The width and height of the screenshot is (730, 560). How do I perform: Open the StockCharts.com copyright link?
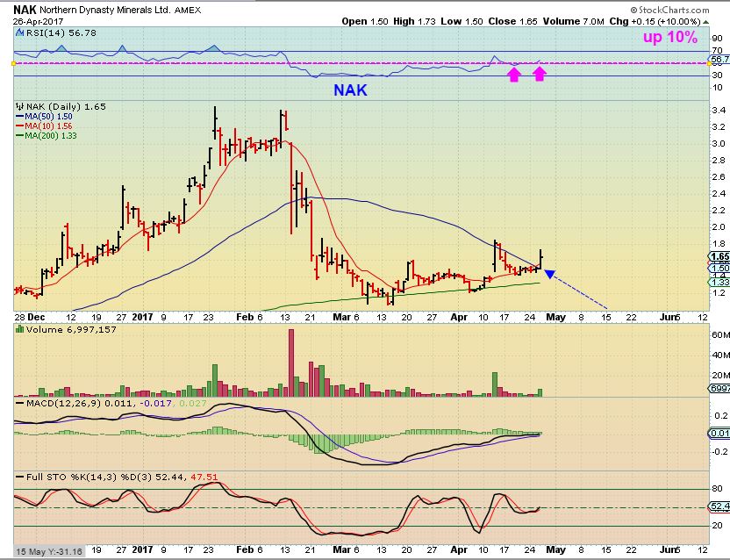pos(670,10)
